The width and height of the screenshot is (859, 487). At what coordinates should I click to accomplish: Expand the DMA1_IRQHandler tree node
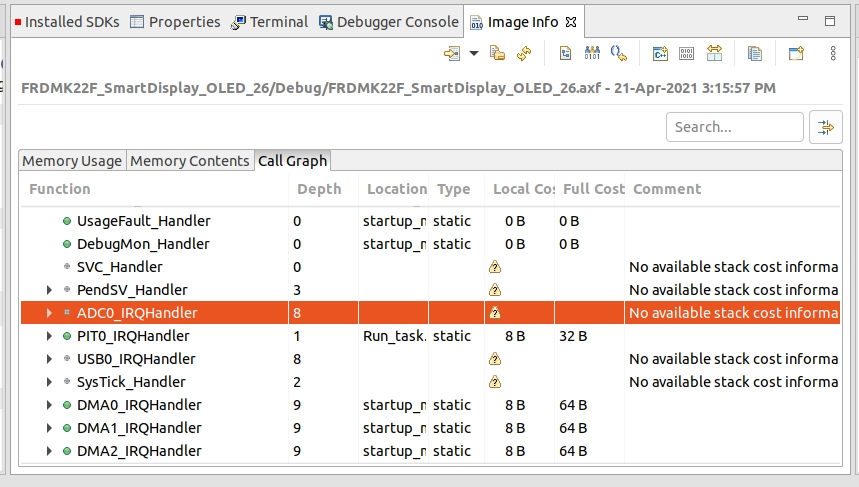coord(49,428)
